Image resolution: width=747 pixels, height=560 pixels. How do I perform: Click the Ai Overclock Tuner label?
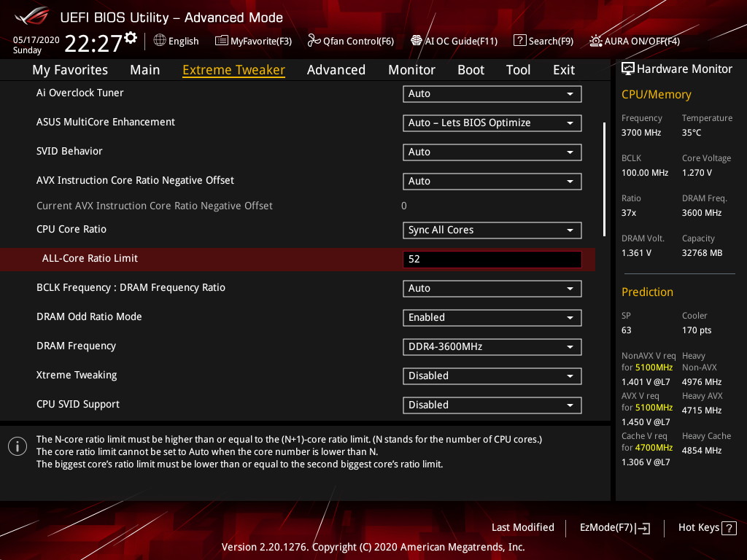click(x=80, y=93)
